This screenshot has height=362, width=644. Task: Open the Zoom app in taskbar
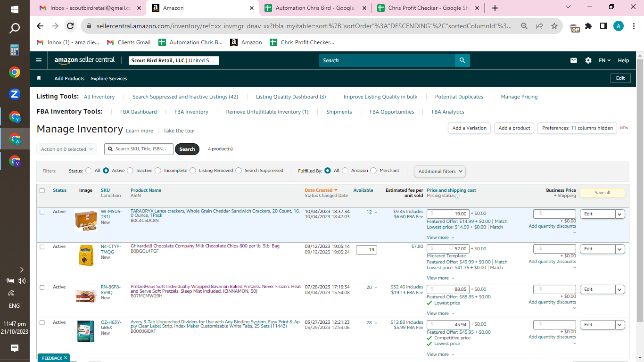tap(15, 94)
